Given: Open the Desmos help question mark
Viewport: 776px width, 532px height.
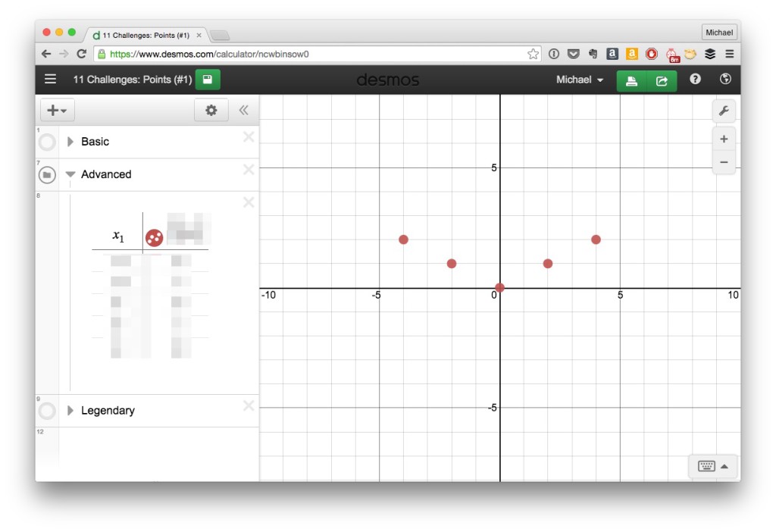Looking at the screenshot, I should 695,79.
